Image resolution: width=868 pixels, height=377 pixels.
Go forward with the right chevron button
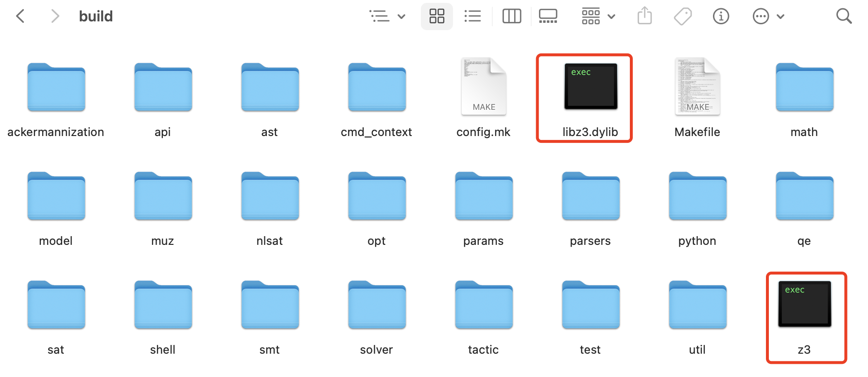coord(55,16)
